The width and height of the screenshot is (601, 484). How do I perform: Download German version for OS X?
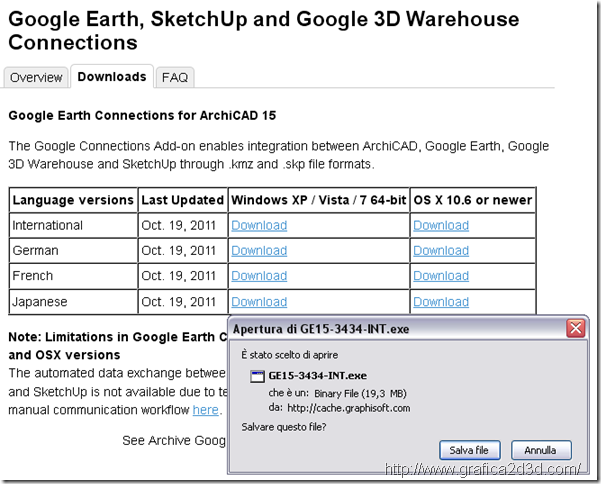coord(441,251)
